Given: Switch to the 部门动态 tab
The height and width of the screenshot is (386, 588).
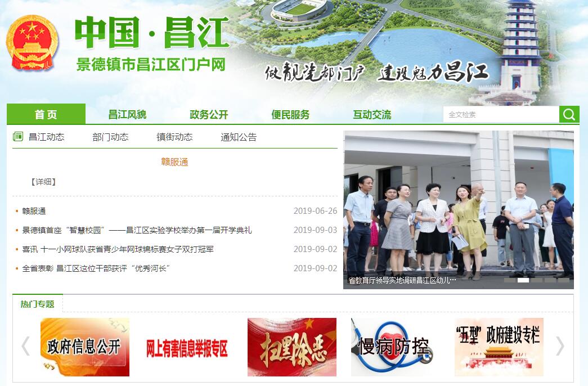Looking at the screenshot, I should click(x=110, y=137).
